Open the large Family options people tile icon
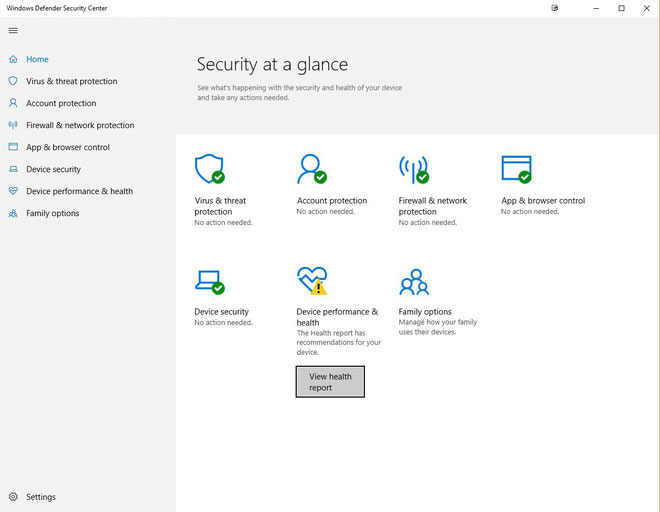 click(414, 282)
